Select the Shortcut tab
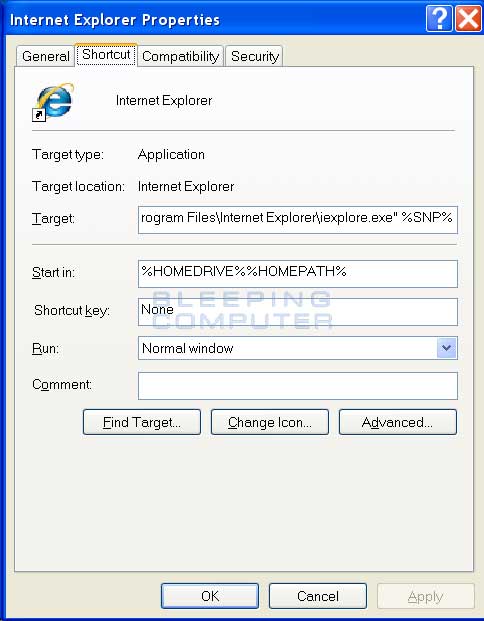Image resolution: width=484 pixels, height=621 pixels. 106,55
